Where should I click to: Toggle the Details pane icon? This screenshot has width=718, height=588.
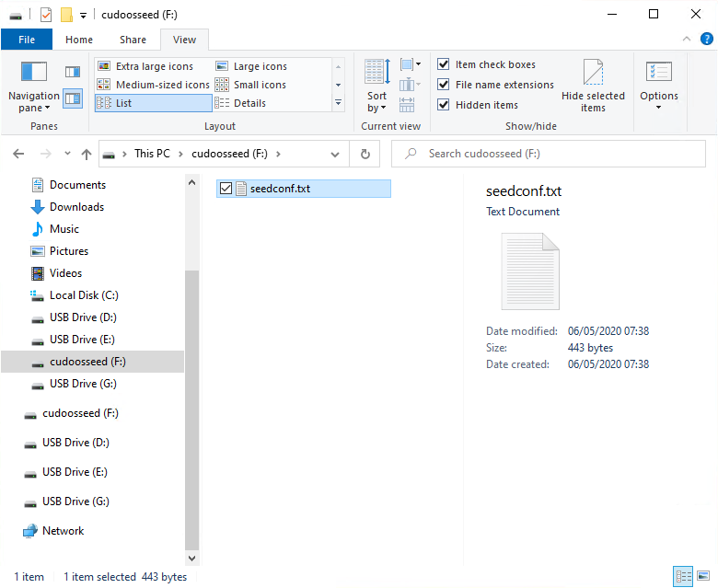(73, 98)
